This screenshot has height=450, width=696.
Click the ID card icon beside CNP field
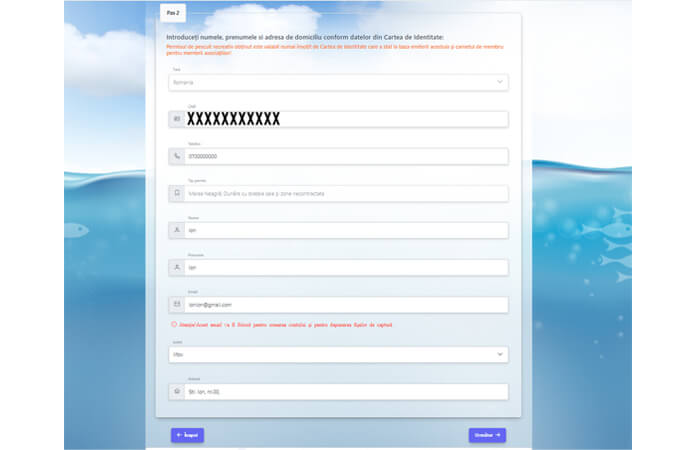point(177,119)
